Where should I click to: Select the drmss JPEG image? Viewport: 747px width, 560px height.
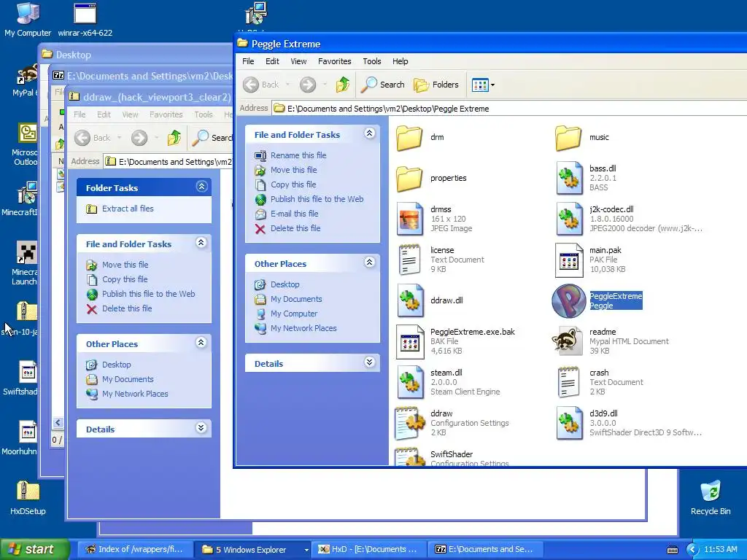coord(410,219)
